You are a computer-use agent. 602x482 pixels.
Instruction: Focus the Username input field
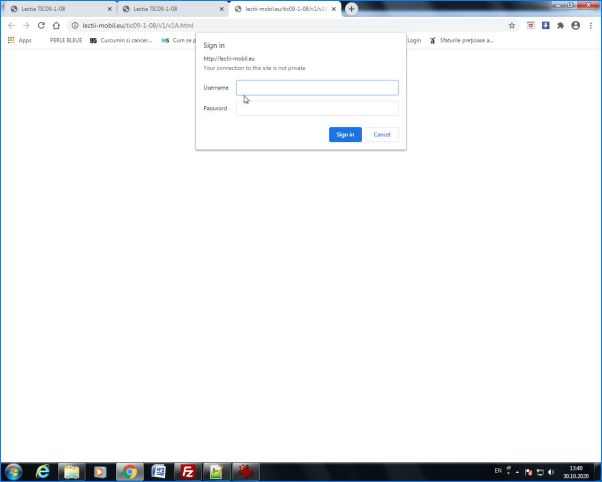tap(317, 88)
